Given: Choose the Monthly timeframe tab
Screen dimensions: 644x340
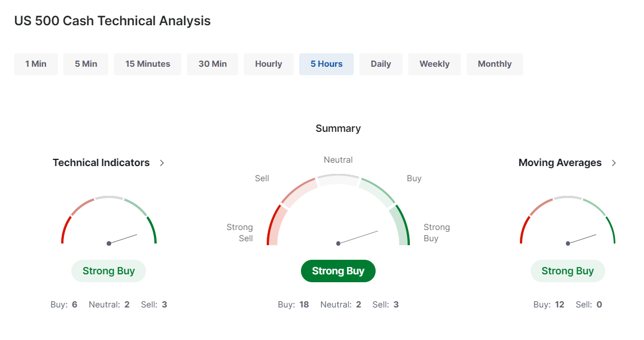Looking at the screenshot, I should coord(495,64).
